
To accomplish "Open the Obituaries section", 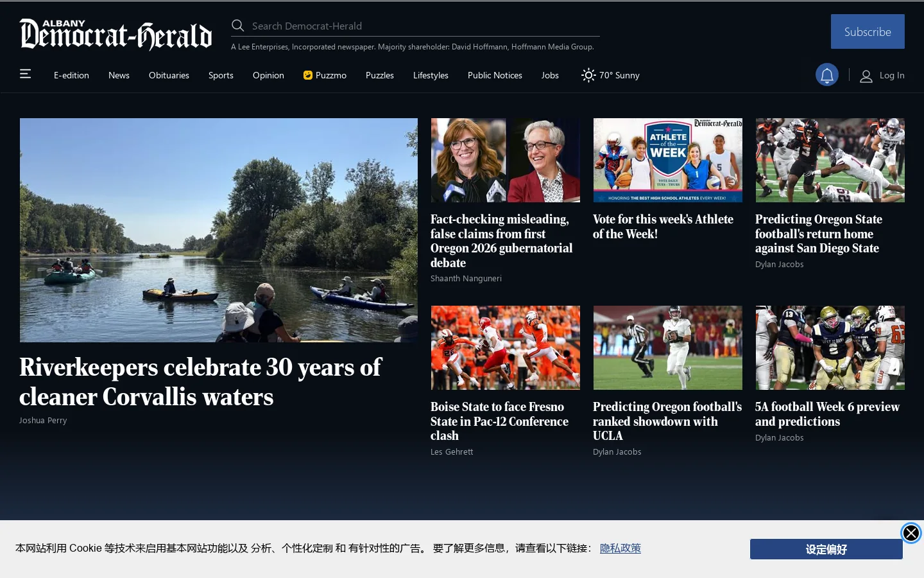I will pos(169,75).
